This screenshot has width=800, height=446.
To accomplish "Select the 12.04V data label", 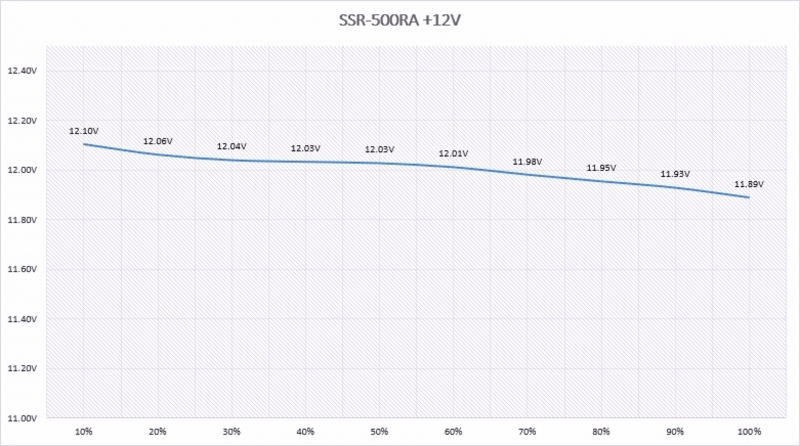I will [x=232, y=146].
